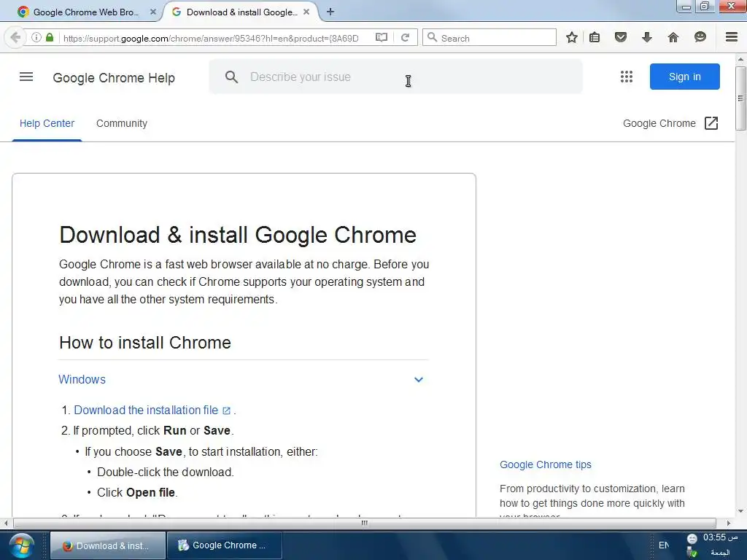Open Google Chrome taskbar window button
Image resolution: width=747 pixels, height=560 pixels.
(225, 545)
